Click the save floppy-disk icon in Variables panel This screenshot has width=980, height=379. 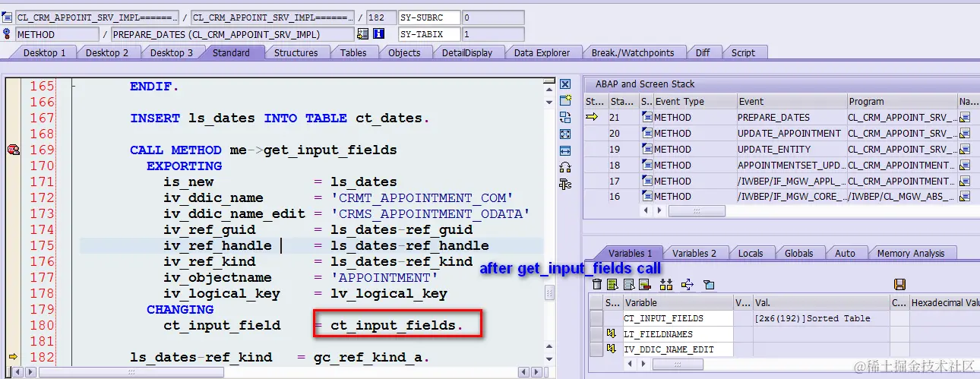(899, 284)
